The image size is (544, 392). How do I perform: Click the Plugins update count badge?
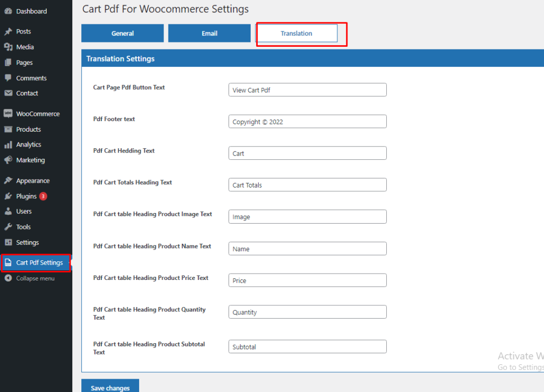[x=43, y=197]
